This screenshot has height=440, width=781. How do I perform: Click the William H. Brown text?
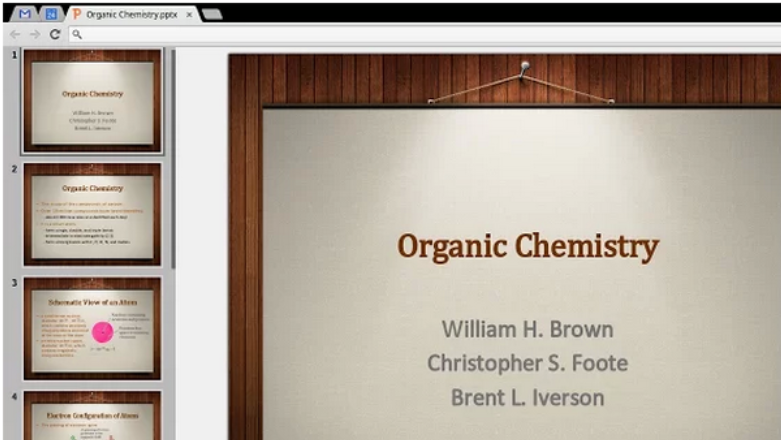click(527, 329)
